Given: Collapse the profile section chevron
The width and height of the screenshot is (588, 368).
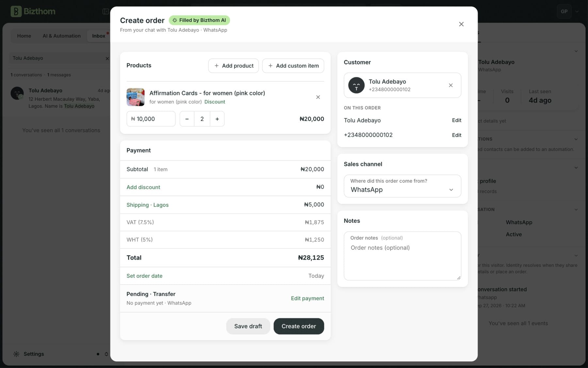Looking at the screenshot, I should point(576,167).
